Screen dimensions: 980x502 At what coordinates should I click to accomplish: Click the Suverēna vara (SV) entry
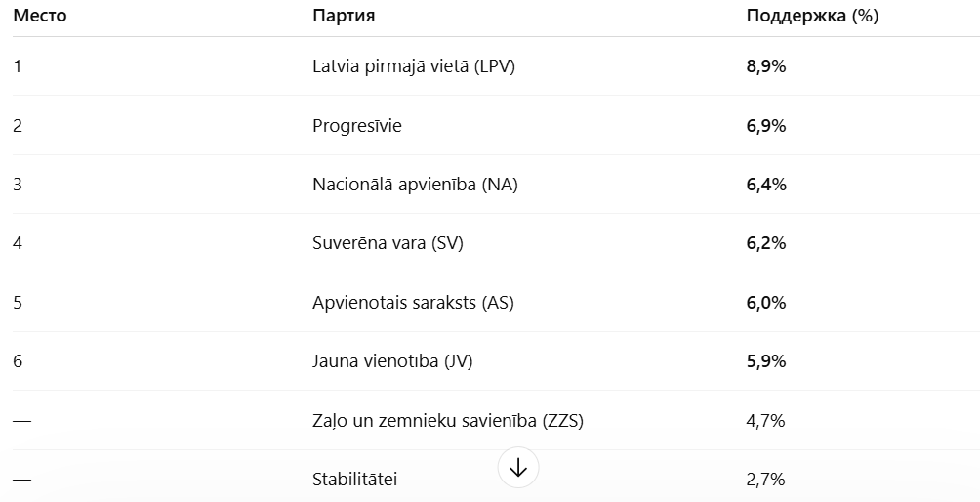[x=388, y=243]
